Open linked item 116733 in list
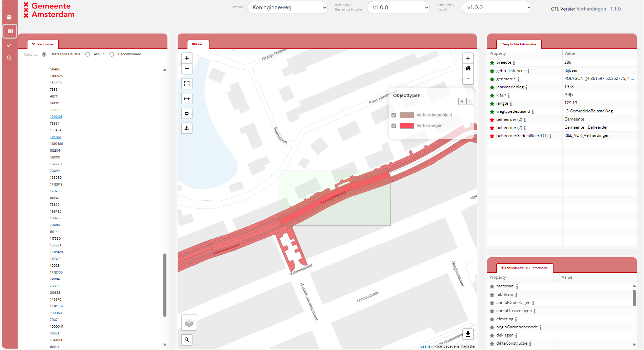Image resolution: width=644 pixels, height=350 pixels. [56, 137]
